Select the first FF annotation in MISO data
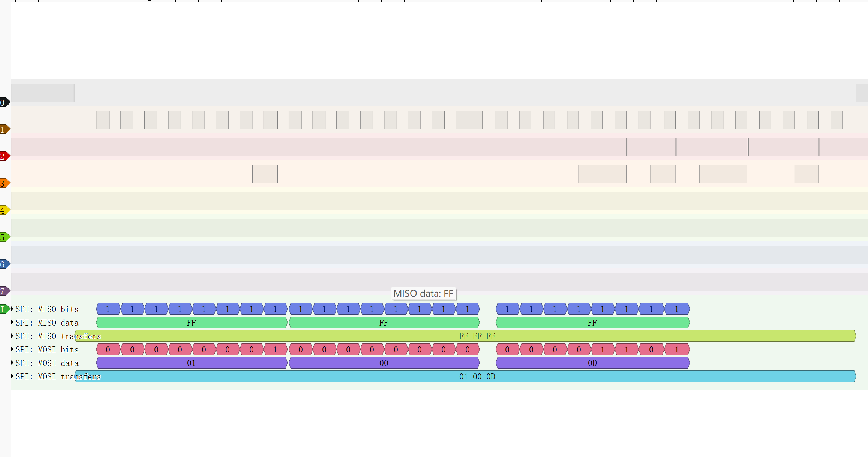This screenshot has width=868, height=457. point(191,323)
